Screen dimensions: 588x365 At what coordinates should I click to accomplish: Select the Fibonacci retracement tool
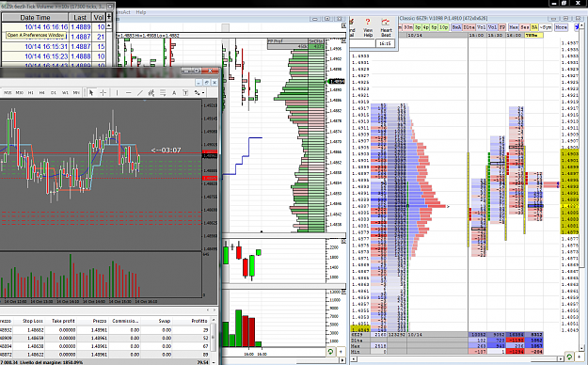[163, 92]
